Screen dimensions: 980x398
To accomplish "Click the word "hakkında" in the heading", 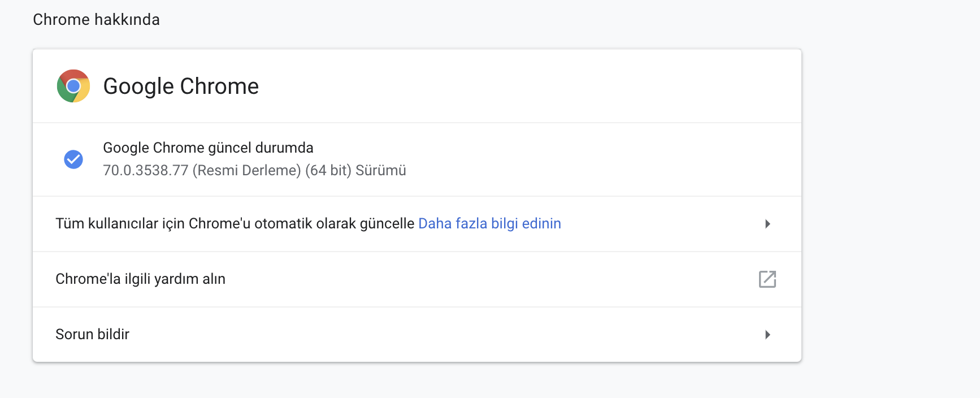I will [127, 20].
